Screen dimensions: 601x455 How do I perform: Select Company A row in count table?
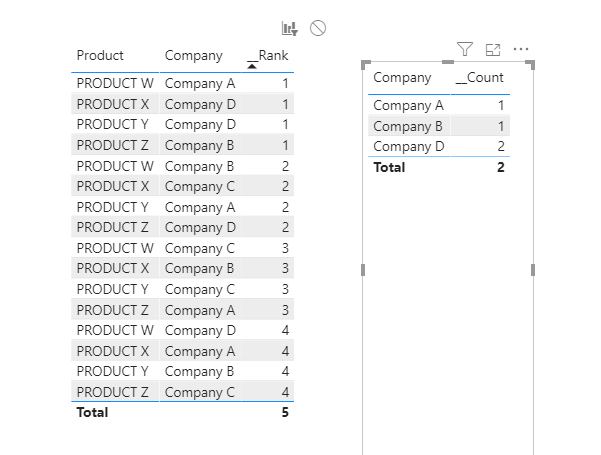(439, 105)
